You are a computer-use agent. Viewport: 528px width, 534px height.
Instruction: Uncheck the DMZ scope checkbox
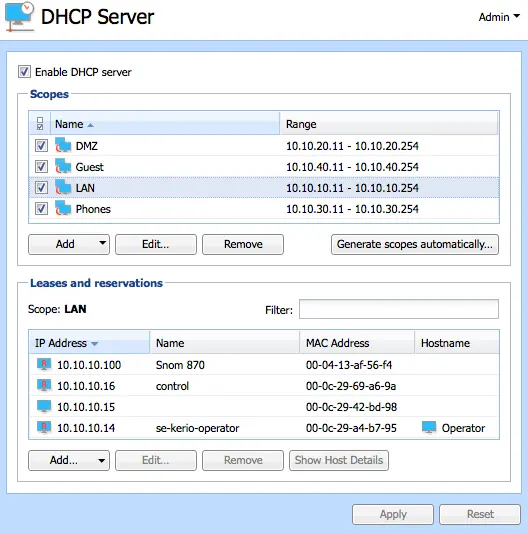tap(41, 146)
